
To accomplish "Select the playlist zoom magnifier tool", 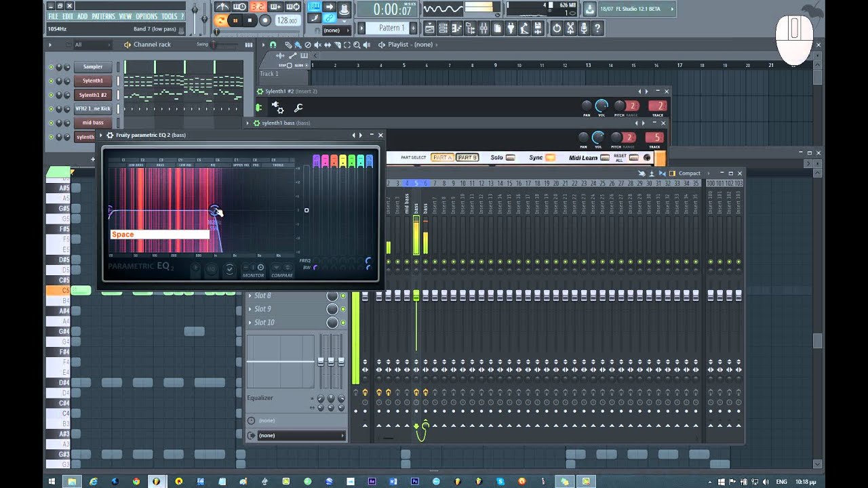I will [x=356, y=45].
